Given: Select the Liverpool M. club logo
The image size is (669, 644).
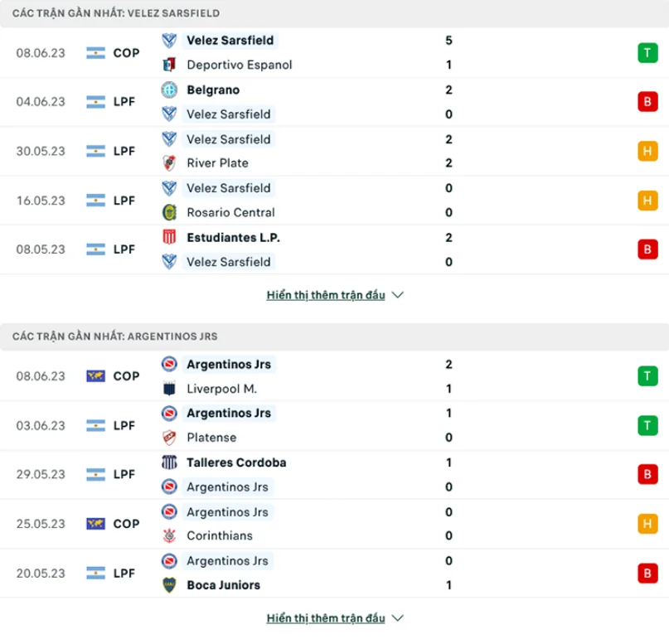Looking at the screenshot, I should point(170,388).
